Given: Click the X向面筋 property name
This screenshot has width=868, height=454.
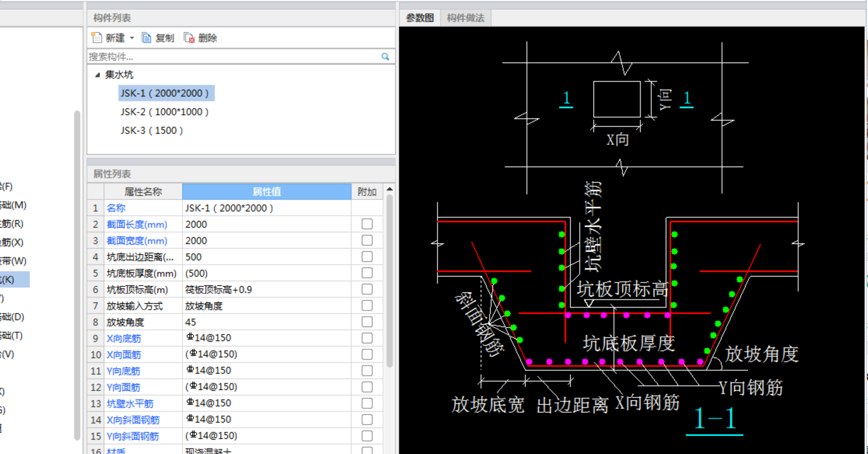Looking at the screenshot, I should point(124,355).
